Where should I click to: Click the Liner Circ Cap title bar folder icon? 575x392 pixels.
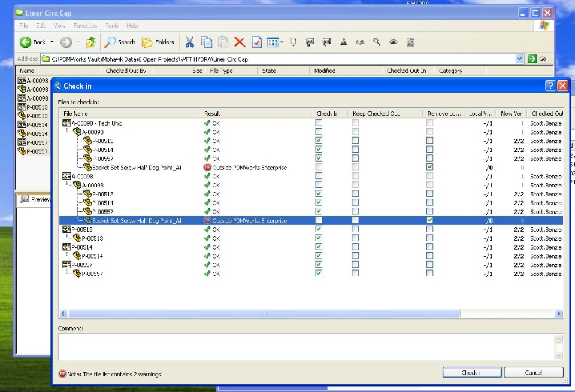(20, 13)
